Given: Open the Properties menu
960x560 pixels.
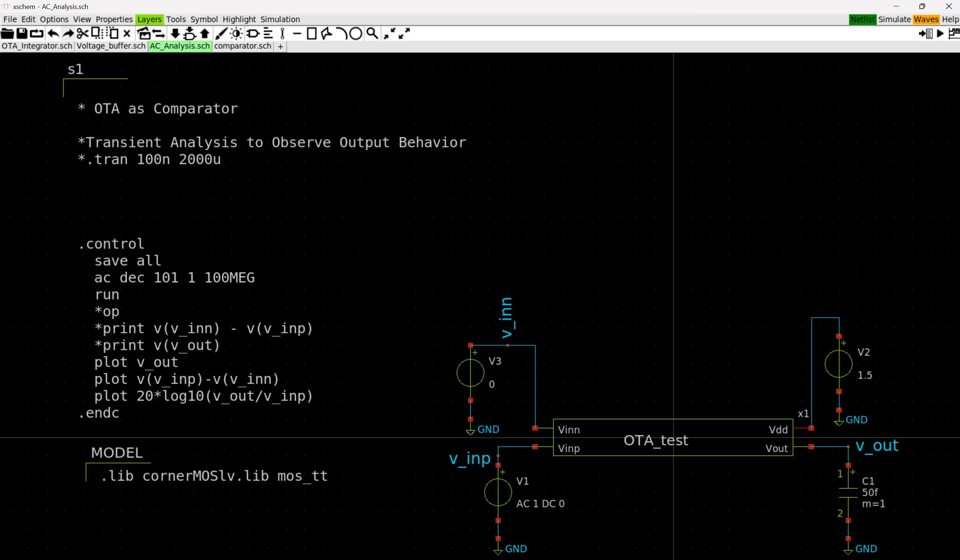Looking at the screenshot, I should point(114,20).
